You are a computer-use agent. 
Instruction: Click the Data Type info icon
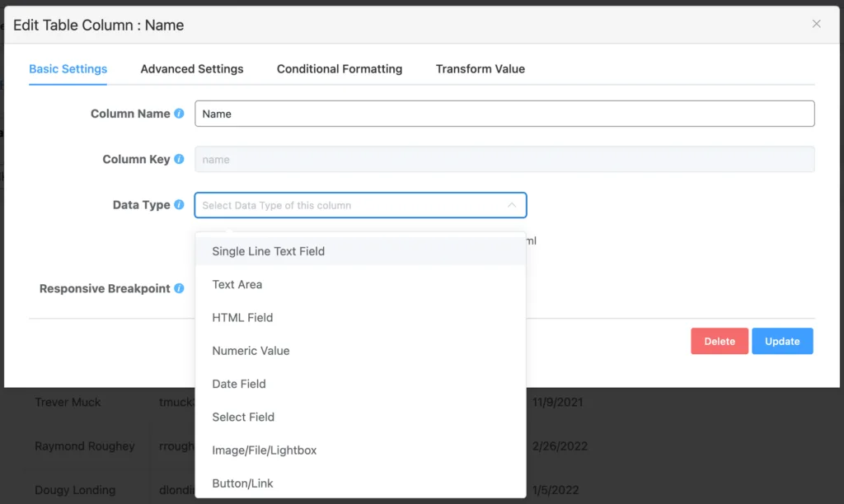[179, 205]
